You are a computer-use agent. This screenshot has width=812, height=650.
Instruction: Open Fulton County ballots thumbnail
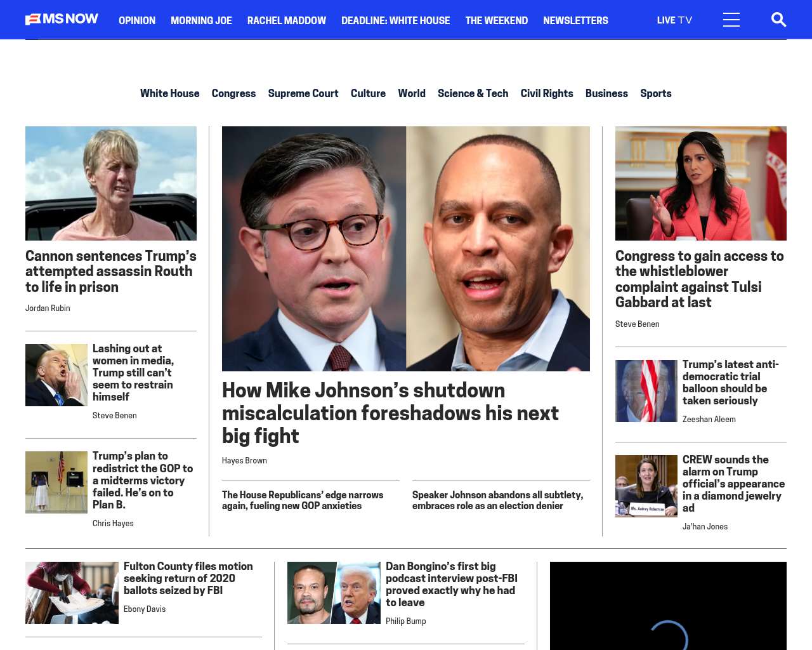point(72,593)
